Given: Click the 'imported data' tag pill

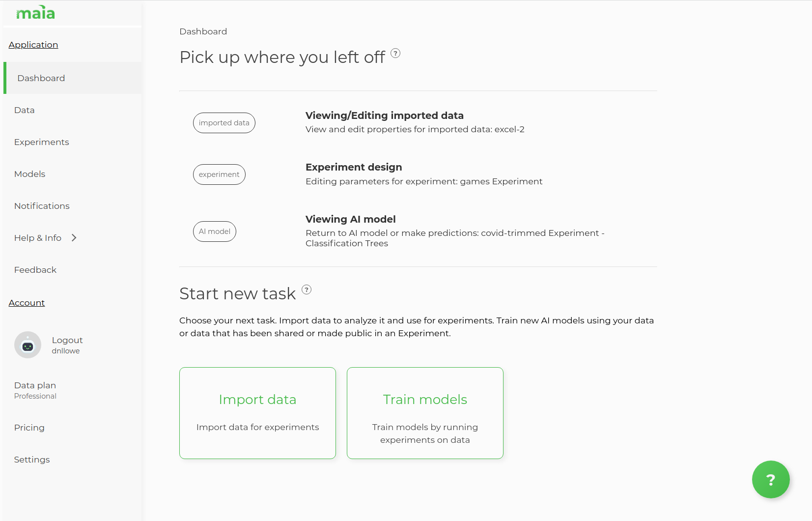Looking at the screenshot, I should click(x=224, y=123).
